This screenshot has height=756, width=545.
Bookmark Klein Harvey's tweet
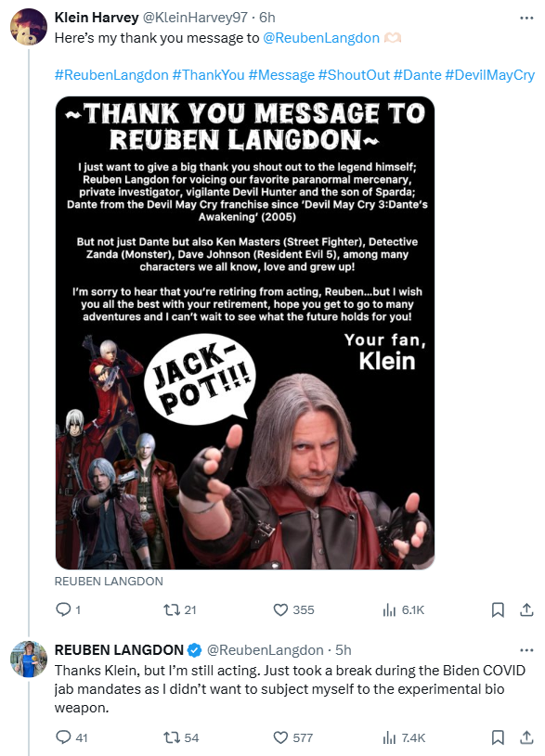point(498,610)
